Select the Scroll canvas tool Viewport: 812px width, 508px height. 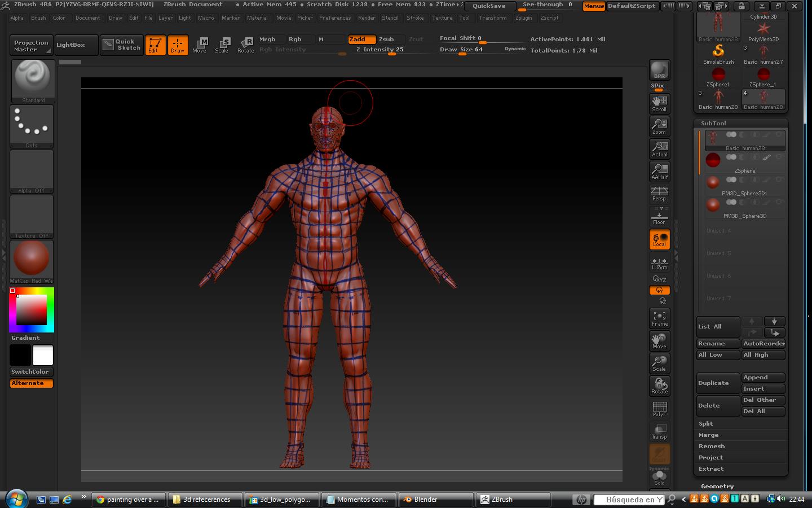[x=659, y=103]
